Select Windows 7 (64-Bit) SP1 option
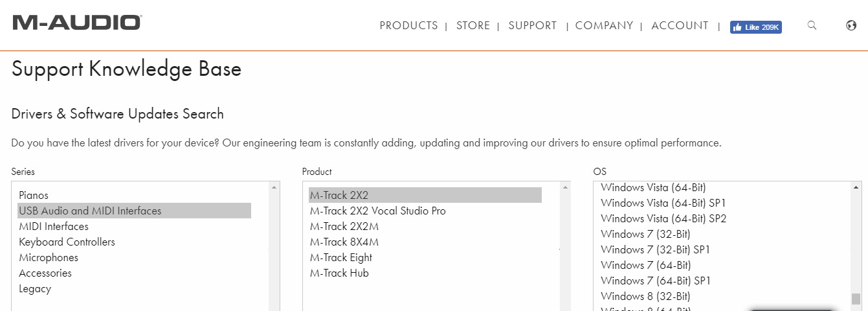The height and width of the screenshot is (311, 868). [x=655, y=281]
